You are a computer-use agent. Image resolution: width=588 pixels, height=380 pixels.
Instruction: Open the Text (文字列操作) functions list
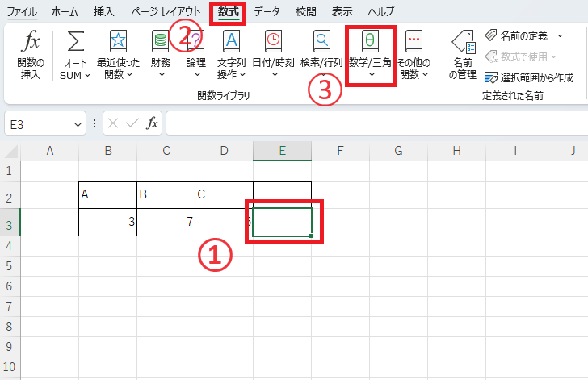tap(231, 55)
